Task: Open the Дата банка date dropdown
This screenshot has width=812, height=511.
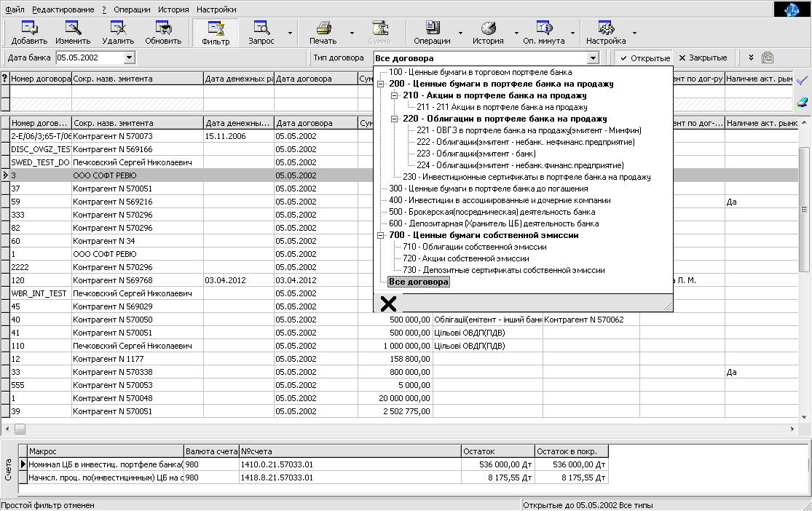Action: (x=130, y=58)
